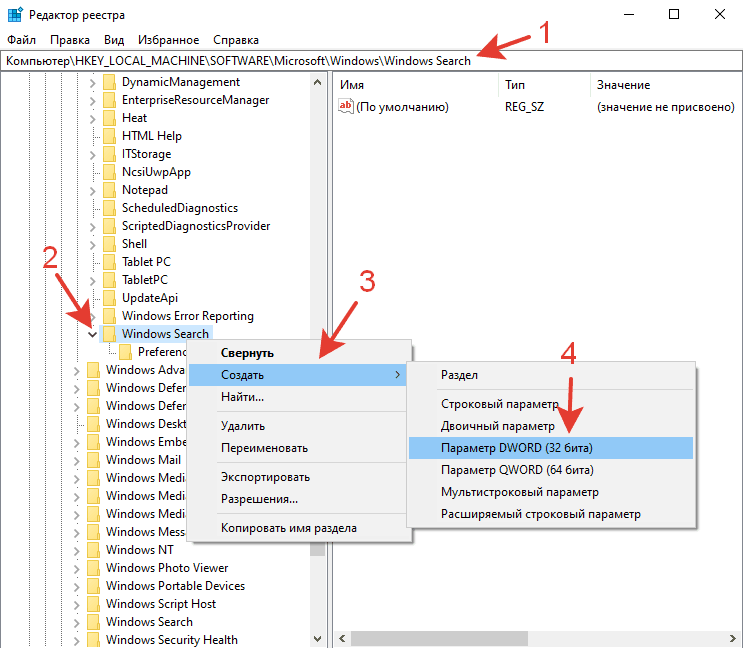Expand the ITStorage key
This screenshot has width=743, height=648.
tap(92, 154)
